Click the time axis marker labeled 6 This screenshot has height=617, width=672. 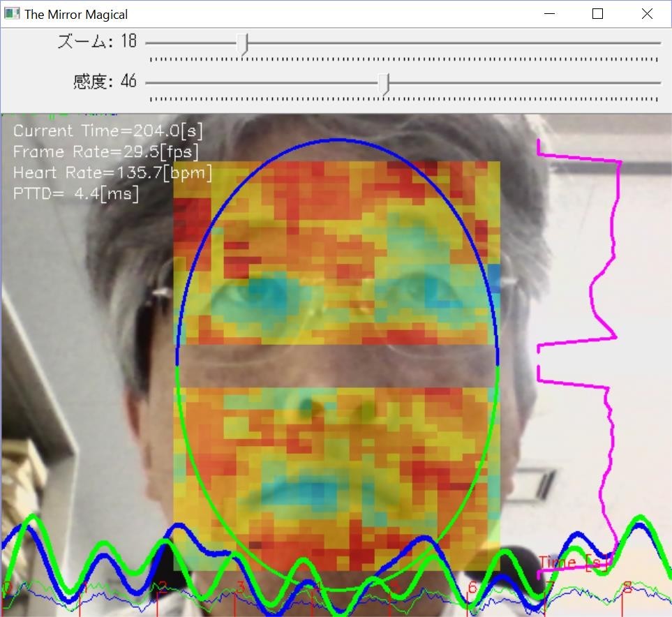click(x=472, y=588)
